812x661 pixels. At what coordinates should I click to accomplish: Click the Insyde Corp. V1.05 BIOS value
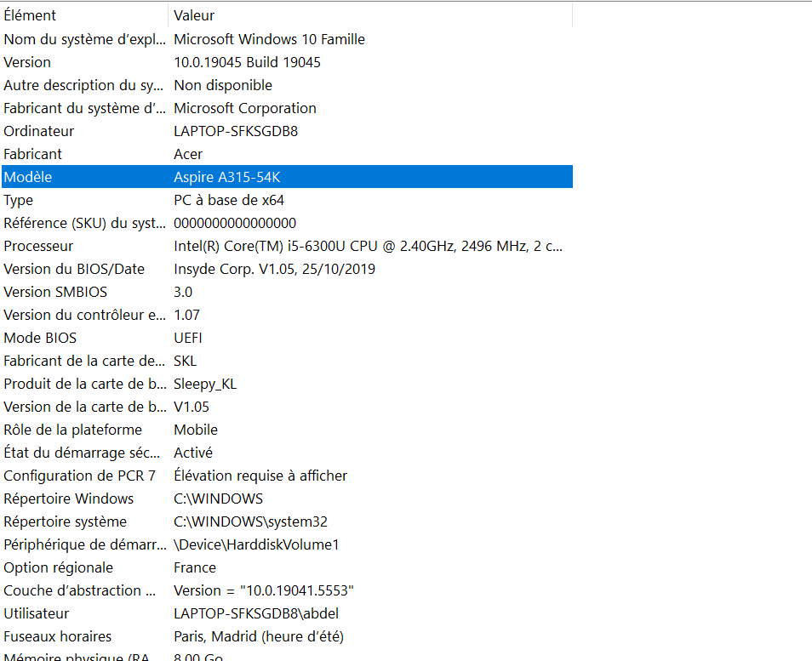[x=274, y=269]
